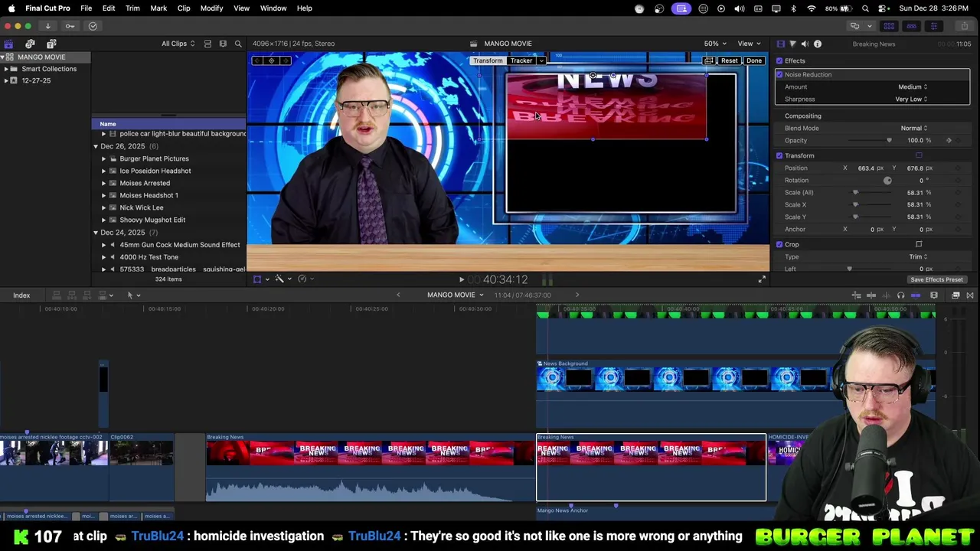The height and width of the screenshot is (551, 980).
Task: Open the Audio inspector tab icon
Action: point(805,44)
